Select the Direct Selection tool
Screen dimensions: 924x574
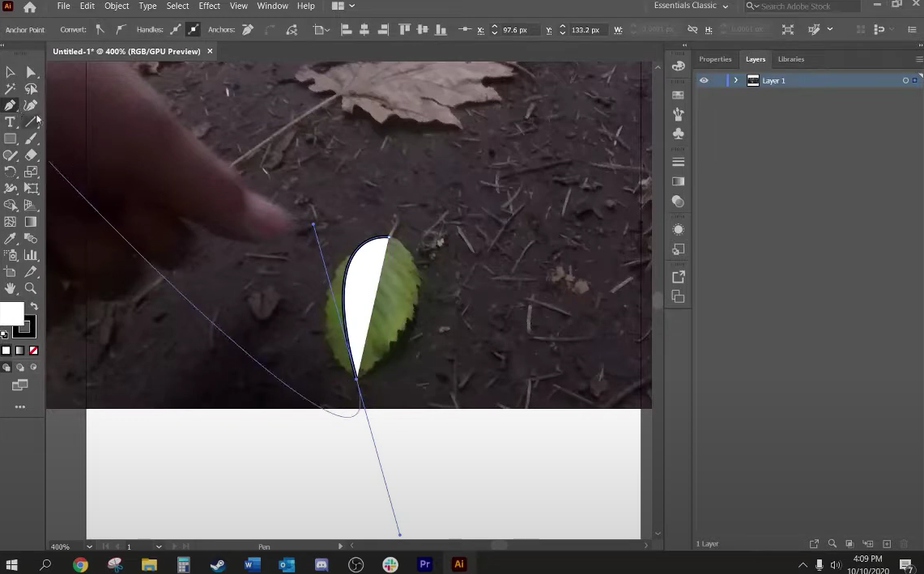point(31,72)
